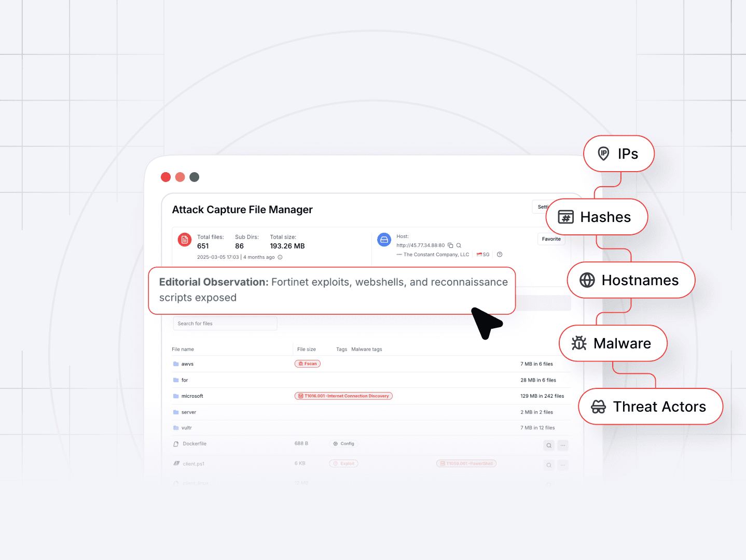Select the Dockerfile file name
746x560 pixels.
pyautogui.click(x=195, y=444)
